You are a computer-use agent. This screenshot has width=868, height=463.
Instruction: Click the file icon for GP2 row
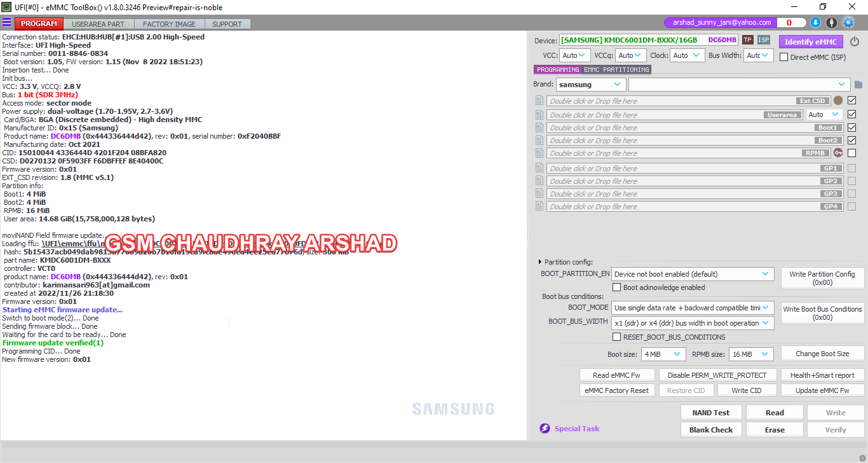pyautogui.click(x=539, y=181)
